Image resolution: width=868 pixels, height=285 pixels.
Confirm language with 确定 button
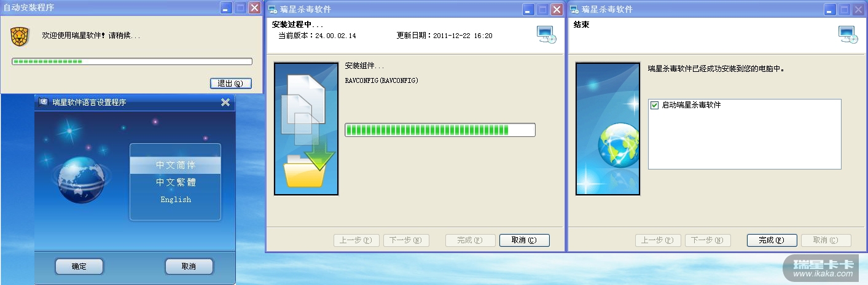[79, 267]
